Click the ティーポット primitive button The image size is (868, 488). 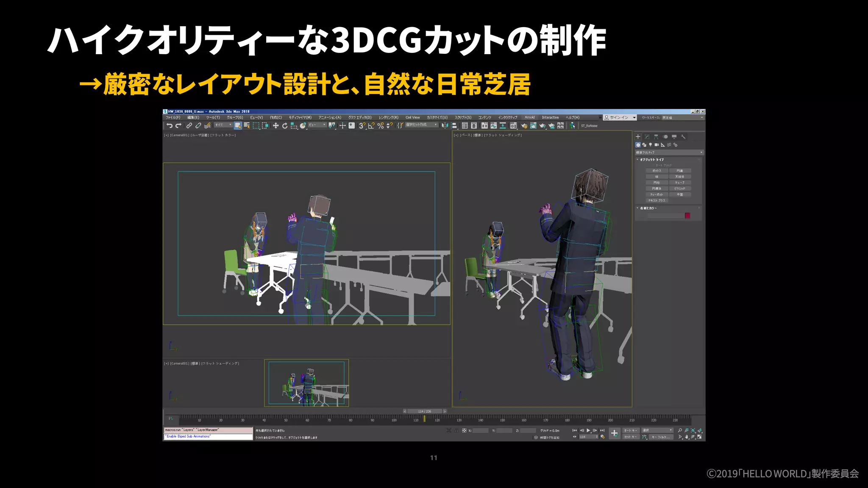click(x=657, y=194)
